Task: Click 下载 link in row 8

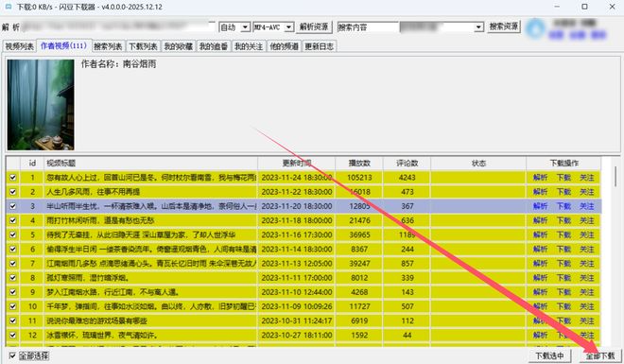Action: click(563, 278)
